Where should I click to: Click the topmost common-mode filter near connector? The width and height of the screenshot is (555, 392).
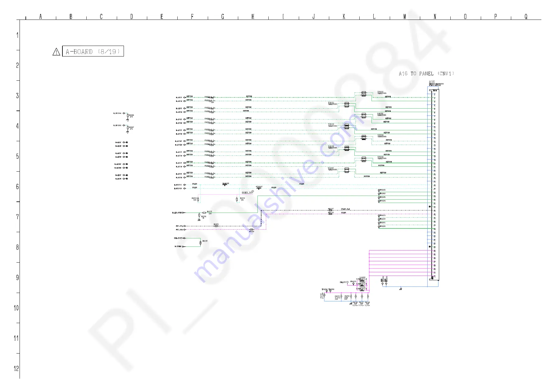(364, 94)
